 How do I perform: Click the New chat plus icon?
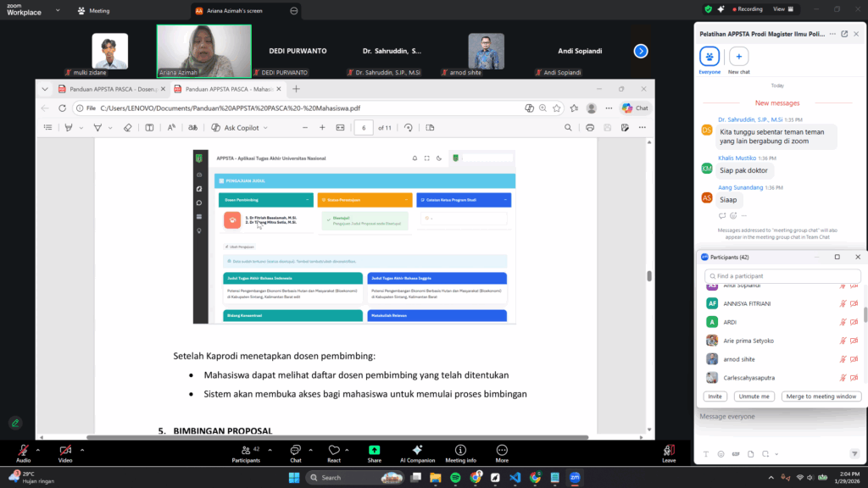point(739,57)
